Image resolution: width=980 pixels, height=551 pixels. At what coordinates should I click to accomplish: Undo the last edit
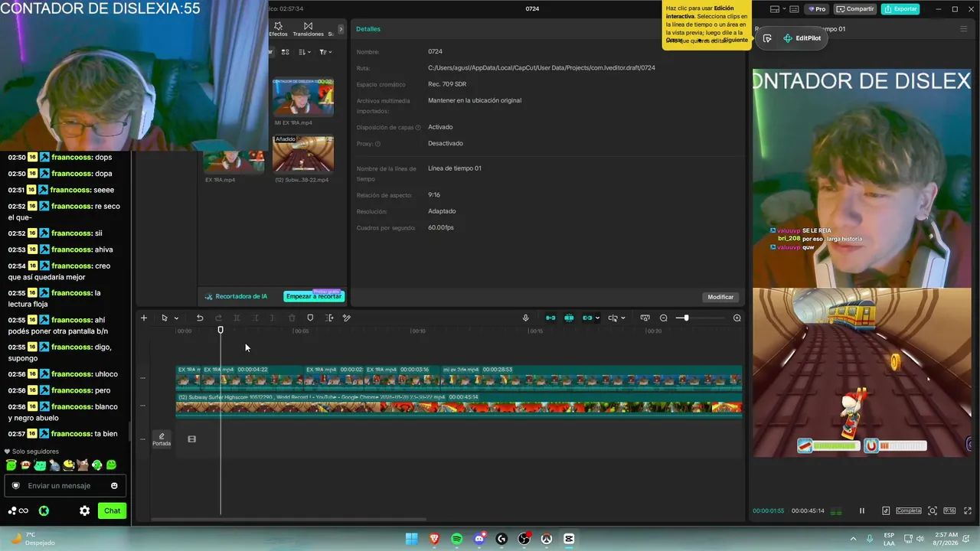point(200,318)
